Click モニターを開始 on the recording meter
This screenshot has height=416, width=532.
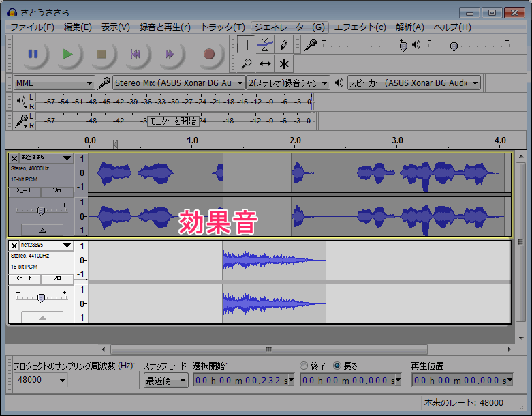[x=173, y=121]
